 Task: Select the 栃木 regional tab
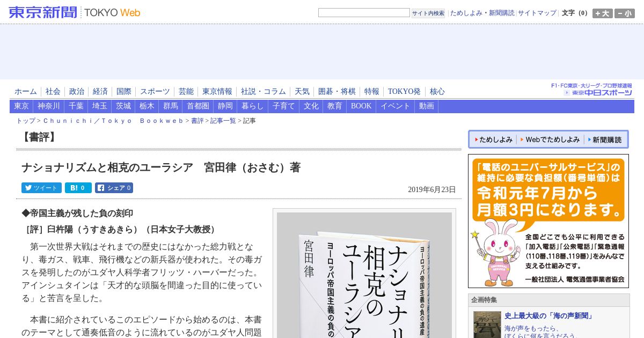tap(147, 106)
